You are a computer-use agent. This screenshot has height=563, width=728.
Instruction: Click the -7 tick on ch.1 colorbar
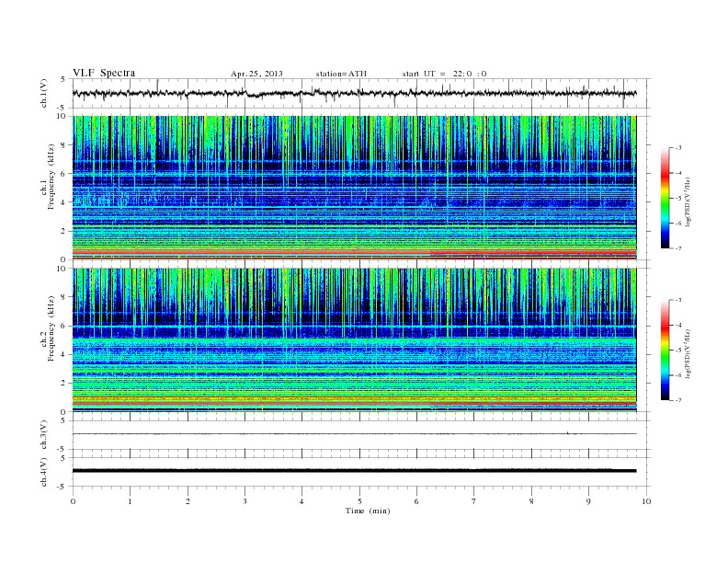click(677, 248)
